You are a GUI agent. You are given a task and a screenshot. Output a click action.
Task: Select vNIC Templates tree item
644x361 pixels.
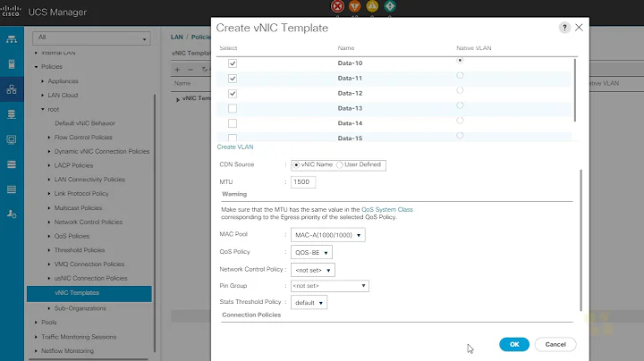(x=89, y=293)
